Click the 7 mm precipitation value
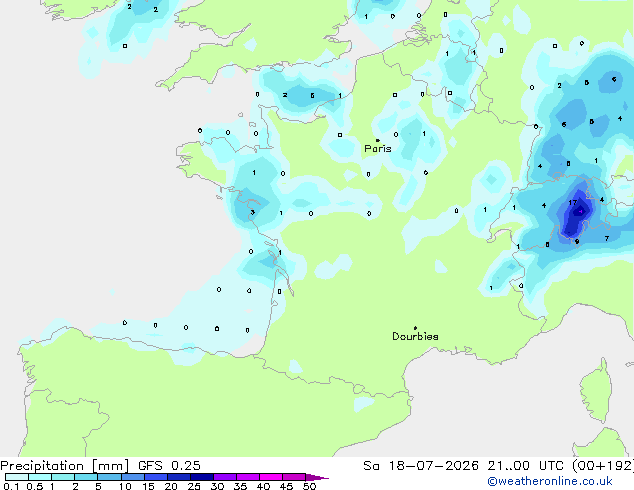 click(607, 239)
